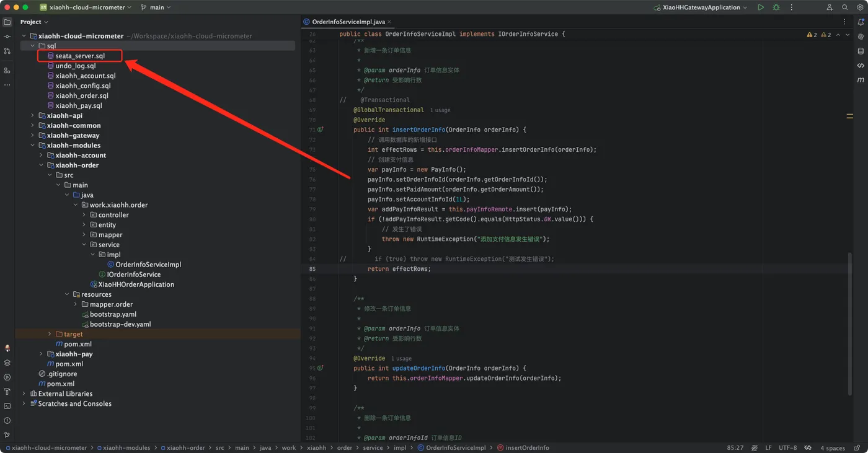Click the 1 usage hint on line 94
Image resolution: width=868 pixels, height=453 pixels.
point(401,358)
